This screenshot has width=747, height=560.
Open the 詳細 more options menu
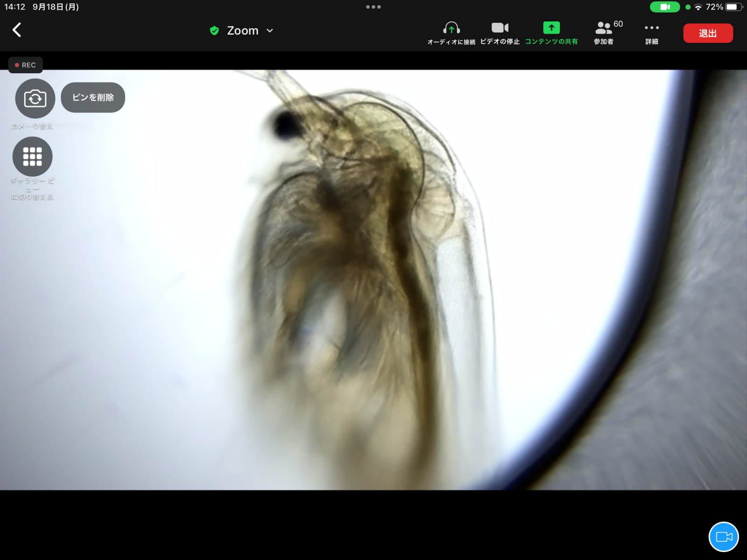tap(652, 33)
